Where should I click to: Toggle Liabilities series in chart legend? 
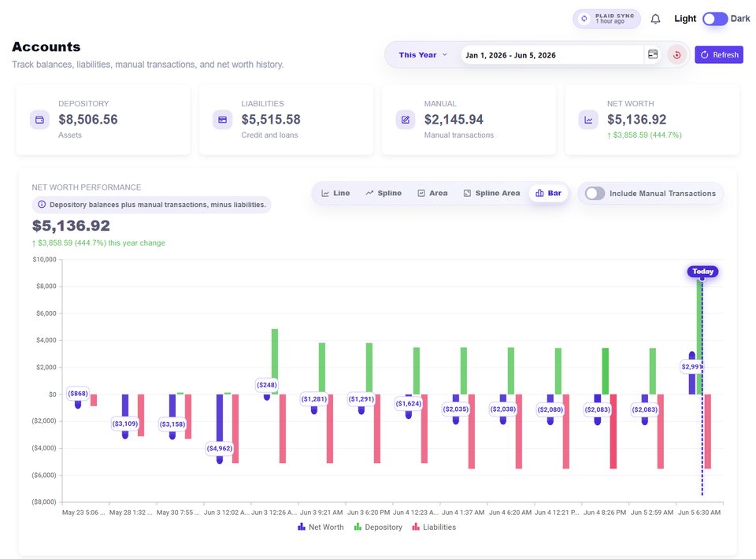[x=434, y=528]
